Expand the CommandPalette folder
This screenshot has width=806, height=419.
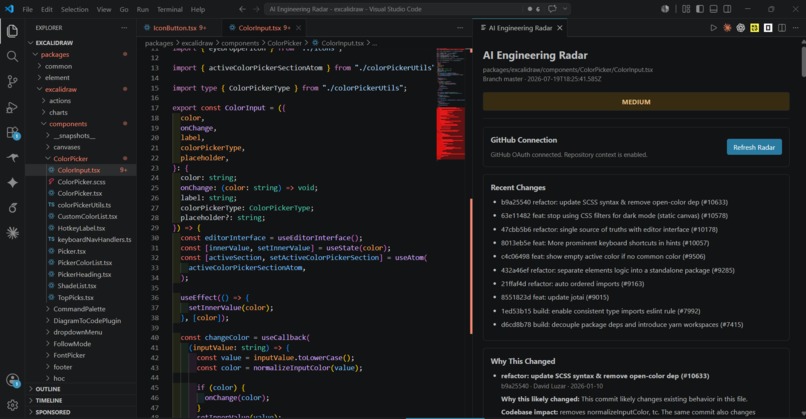pos(81,309)
